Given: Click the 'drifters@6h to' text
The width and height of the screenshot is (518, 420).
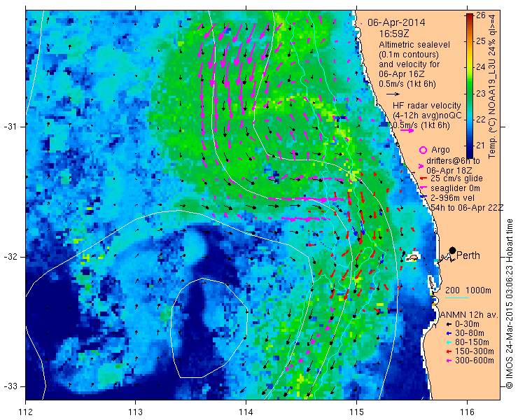Looking at the screenshot, I should pyautogui.click(x=453, y=161).
